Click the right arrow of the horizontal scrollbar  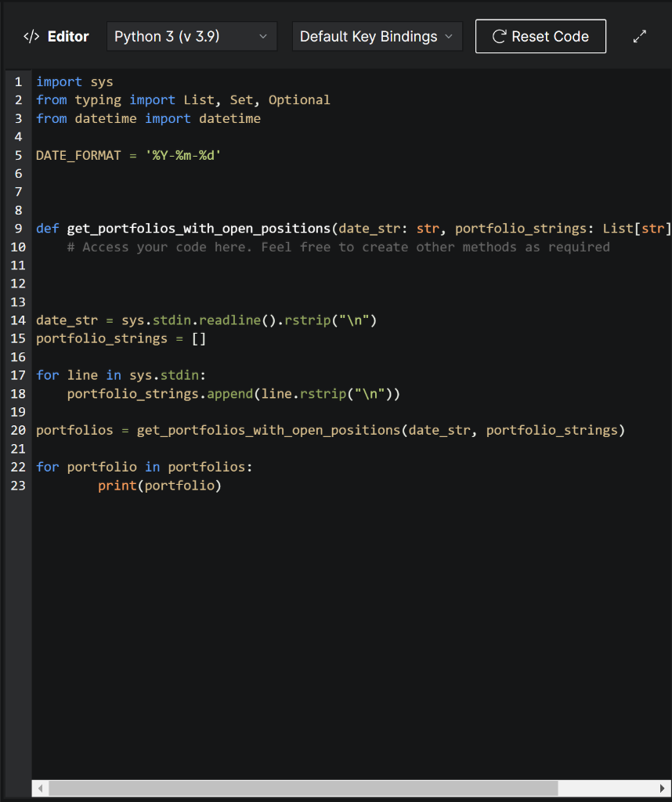663,788
